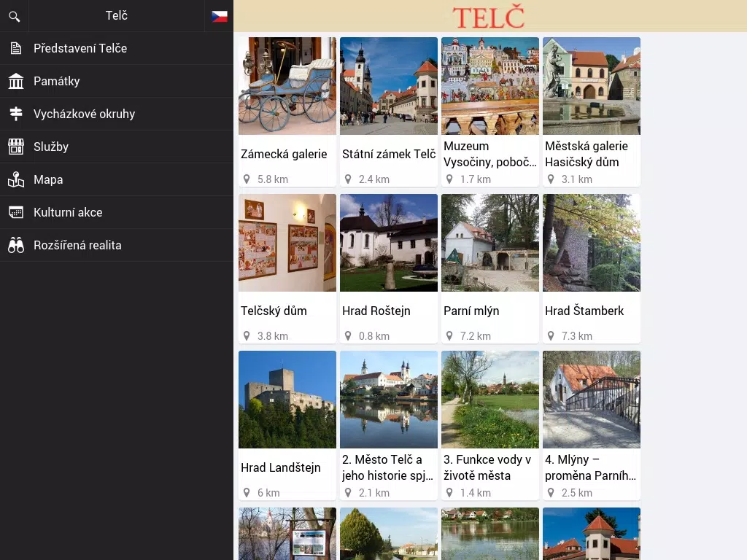
Task: Select the 'Hrad Štamberk' title
Action: (x=584, y=311)
